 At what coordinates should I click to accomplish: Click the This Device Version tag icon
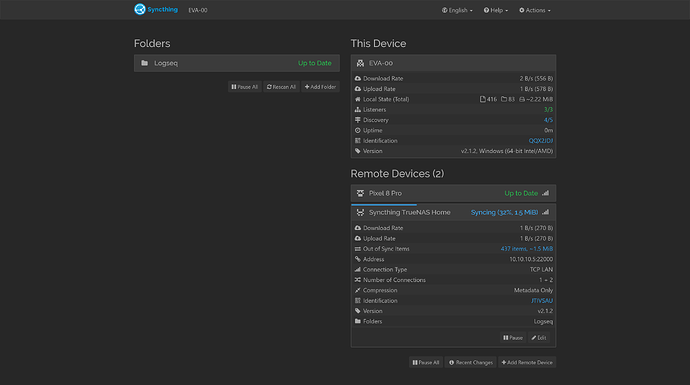(x=358, y=151)
